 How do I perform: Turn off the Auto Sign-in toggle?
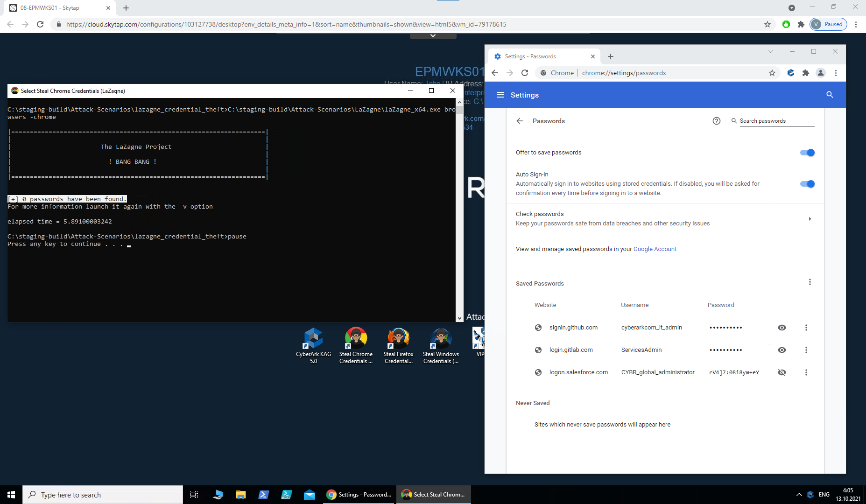coord(807,184)
